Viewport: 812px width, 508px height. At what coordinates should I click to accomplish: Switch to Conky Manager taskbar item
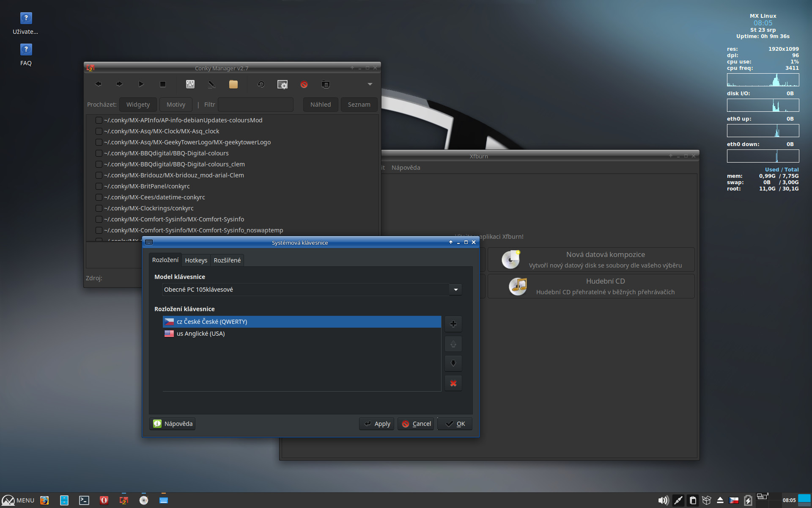(x=124, y=500)
